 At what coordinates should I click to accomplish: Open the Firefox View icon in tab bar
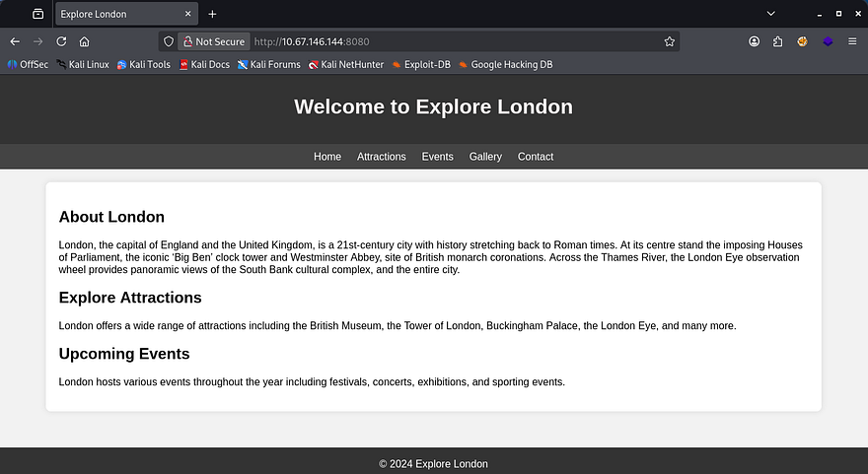click(37, 14)
